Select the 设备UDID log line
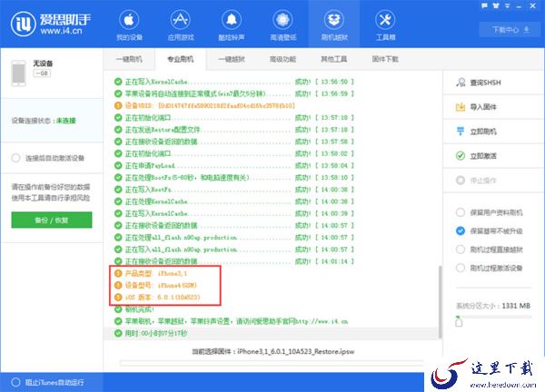Viewport: 545px width, 392px height. 204,105
